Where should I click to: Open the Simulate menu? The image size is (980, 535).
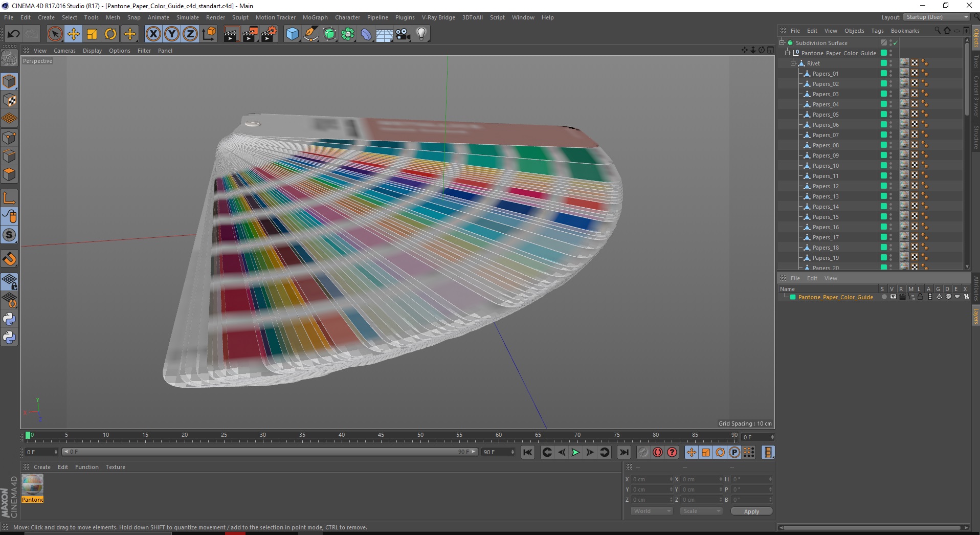click(x=188, y=17)
